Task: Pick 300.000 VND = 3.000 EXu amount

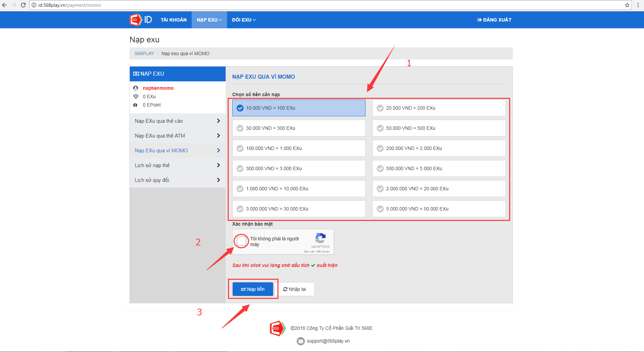Action: click(x=299, y=168)
